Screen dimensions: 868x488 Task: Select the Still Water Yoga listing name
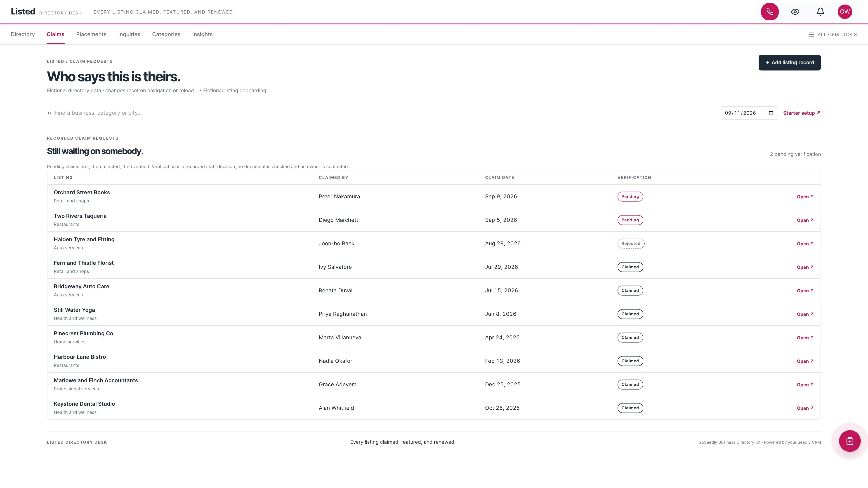point(74,310)
